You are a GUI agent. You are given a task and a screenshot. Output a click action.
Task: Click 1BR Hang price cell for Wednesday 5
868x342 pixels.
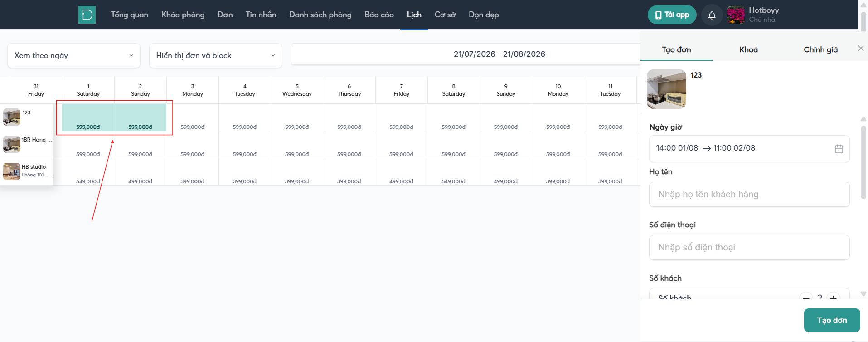click(x=297, y=145)
